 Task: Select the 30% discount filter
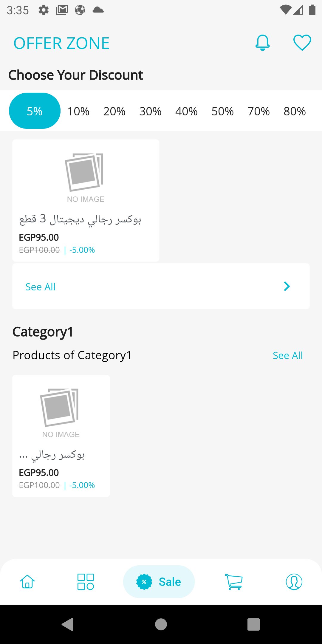150,112
